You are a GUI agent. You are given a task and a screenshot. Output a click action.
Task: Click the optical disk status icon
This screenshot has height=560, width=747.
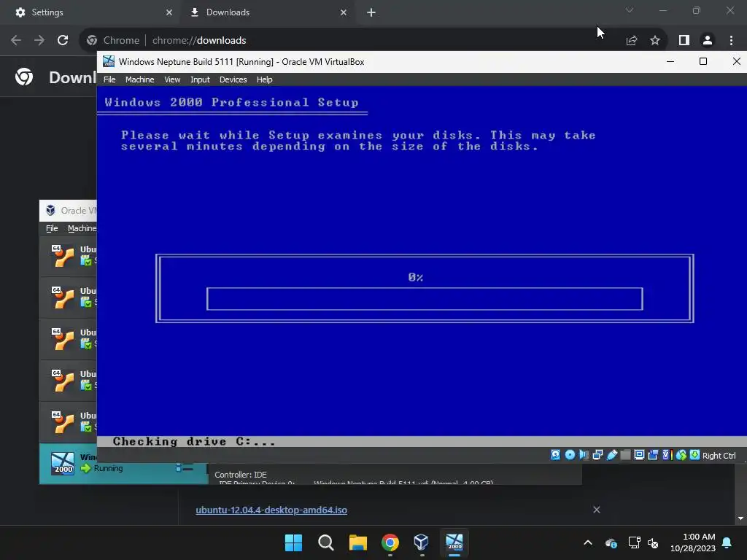click(570, 455)
